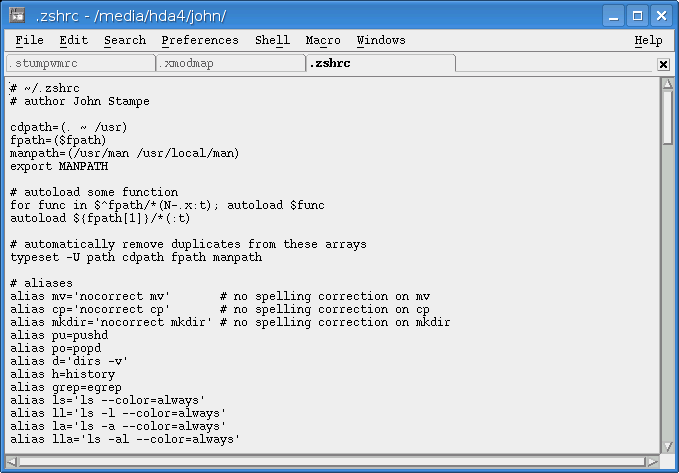Click the 'fpath=($fpath)' line

click(x=58, y=140)
